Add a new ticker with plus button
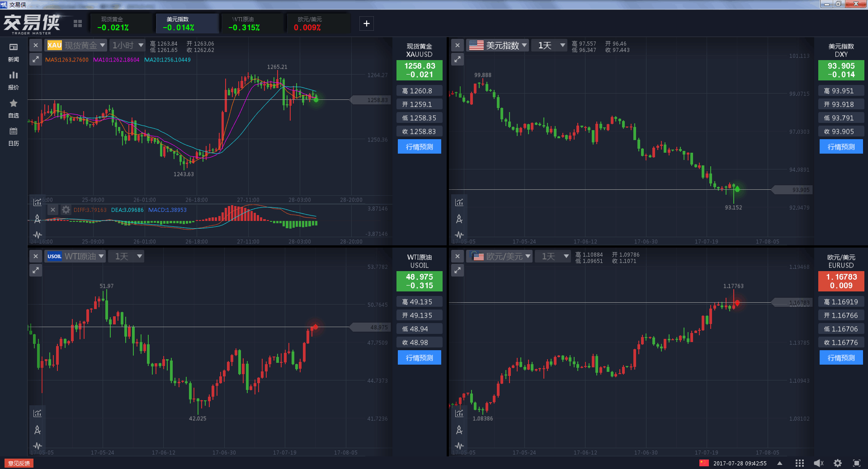 coord(367,23)
